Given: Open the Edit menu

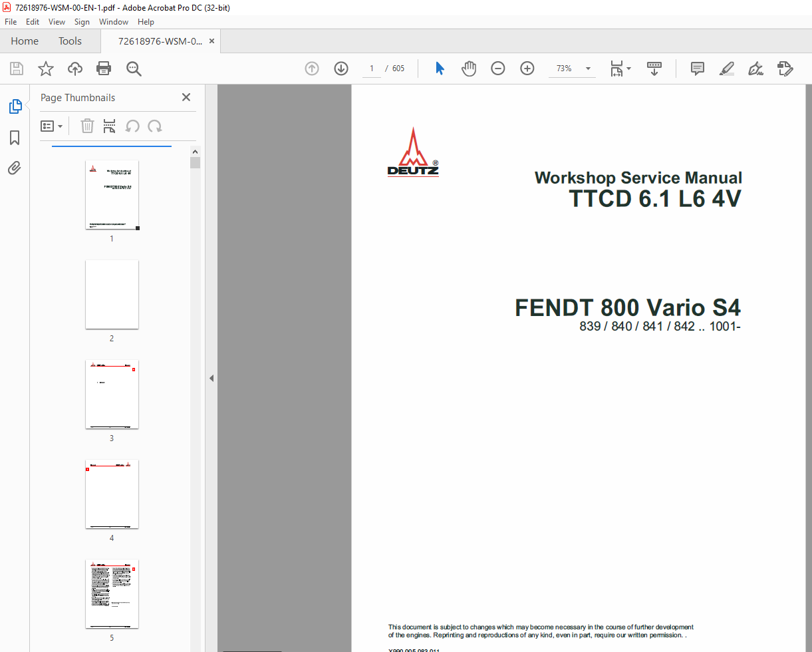Looking at the screenshot, I should pyautogui.click(x=33, y=22).
